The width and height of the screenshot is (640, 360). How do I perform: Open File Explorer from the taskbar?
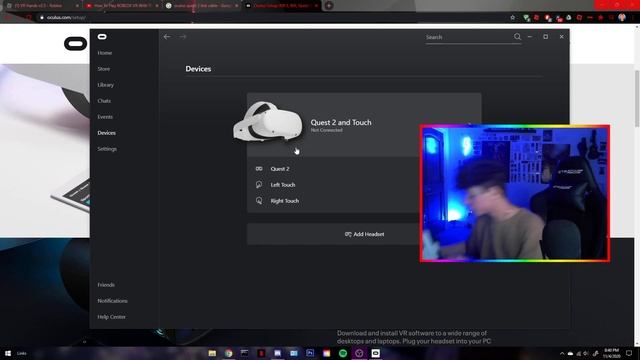click(x=212, y=353)
